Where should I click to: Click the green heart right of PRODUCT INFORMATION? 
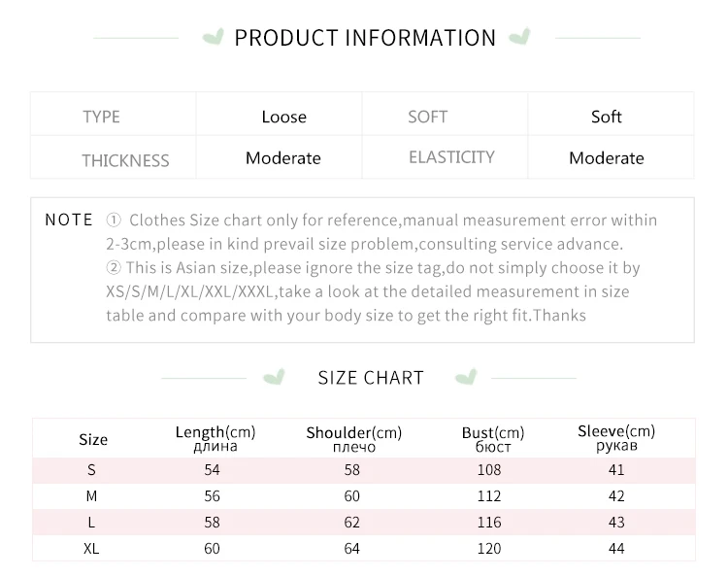[x=520, y=38]
